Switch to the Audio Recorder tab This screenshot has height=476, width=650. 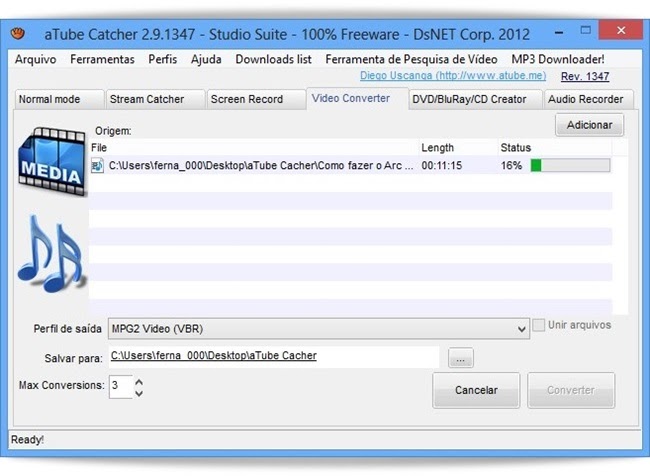pos(589,100)
